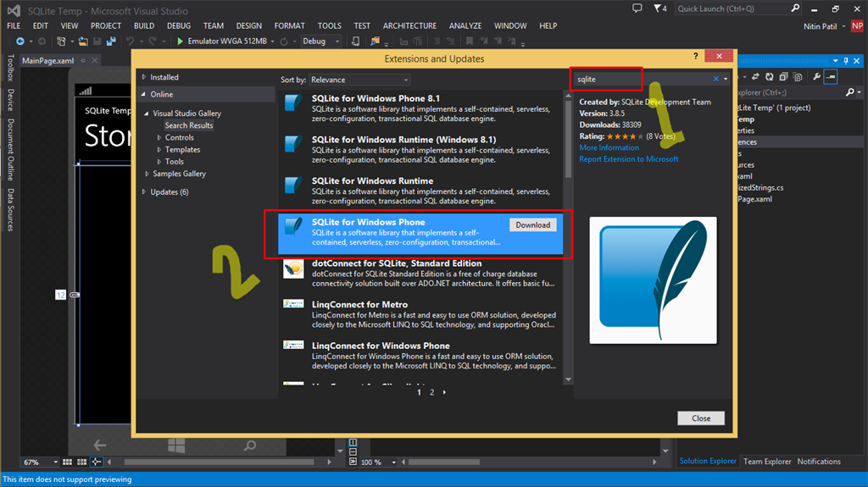Image resolution: width=868 pixels, height=487 pixels.
Task: Go to page 2 of results
Action: (431, 393)
